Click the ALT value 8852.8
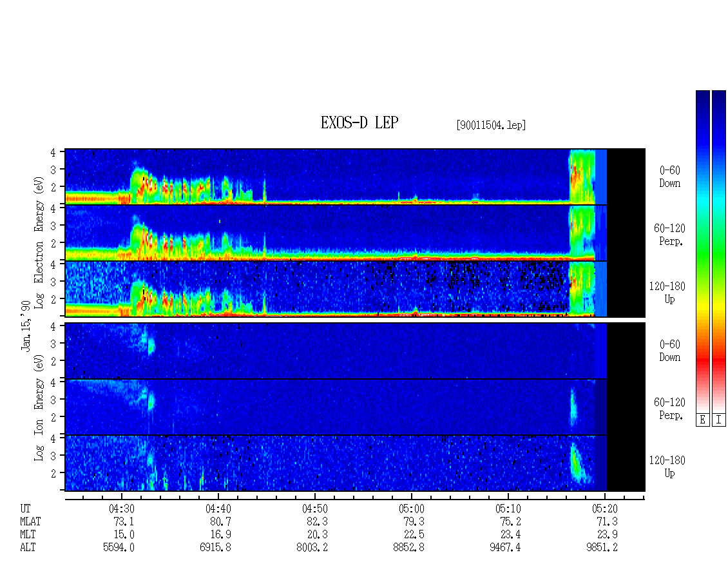The image size is (728, 564). [x=408, y=548]
